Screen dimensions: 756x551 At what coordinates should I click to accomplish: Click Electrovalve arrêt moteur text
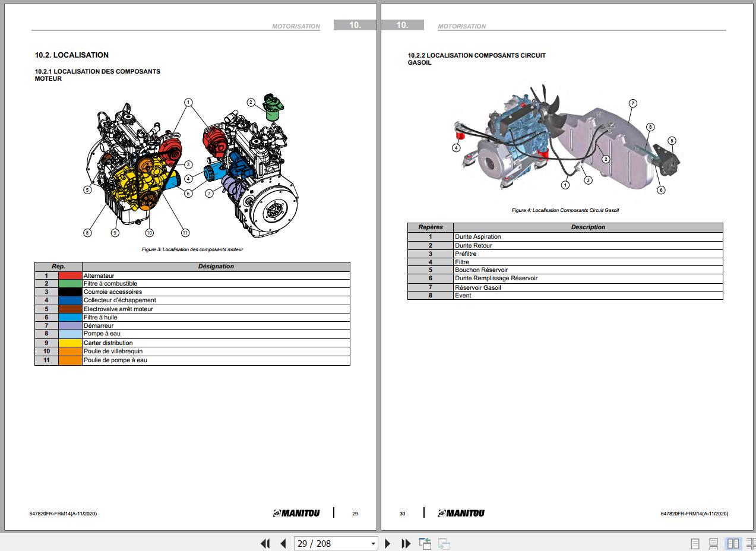(118, 309)
